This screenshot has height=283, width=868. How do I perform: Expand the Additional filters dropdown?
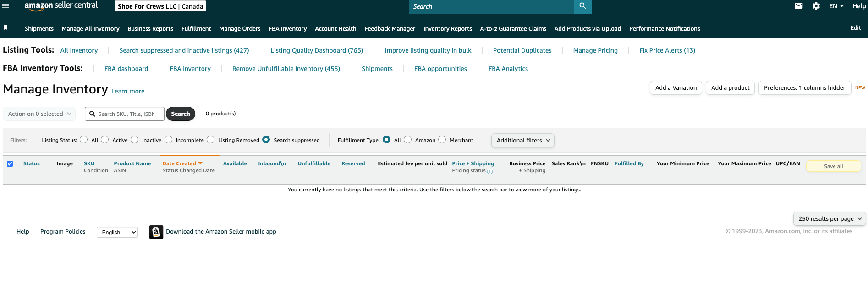522,141
